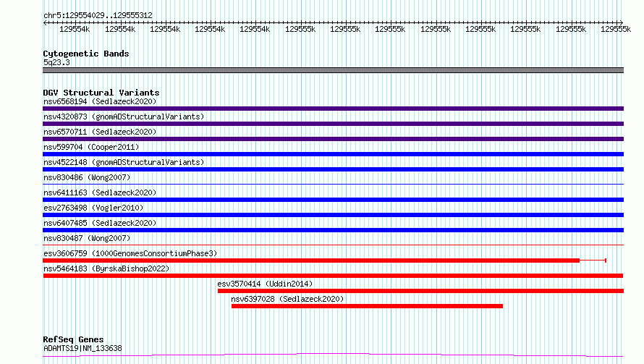Open variant nsv6568194 (Sedlazeck2020)
Viewport: 644px width, 364px height.
(333, 109)
